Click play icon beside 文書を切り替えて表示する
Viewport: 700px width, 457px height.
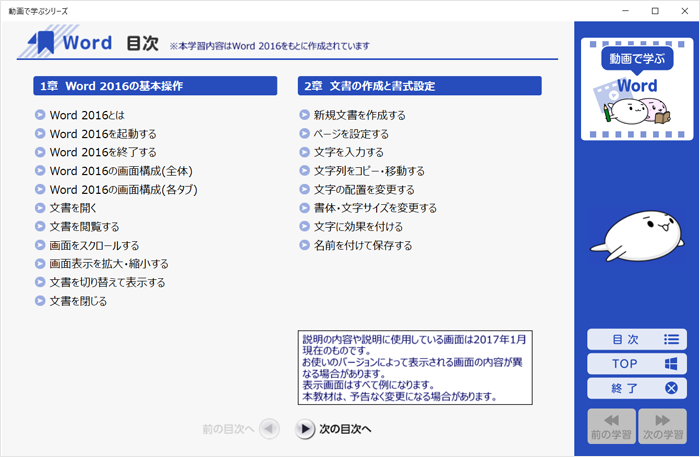(x=40, y=282)
